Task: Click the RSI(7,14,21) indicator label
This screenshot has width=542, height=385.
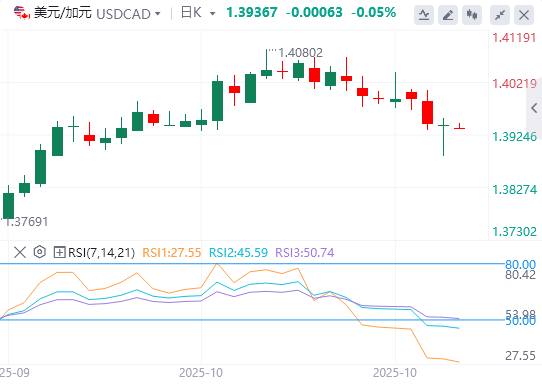Action: click(101, 253)
